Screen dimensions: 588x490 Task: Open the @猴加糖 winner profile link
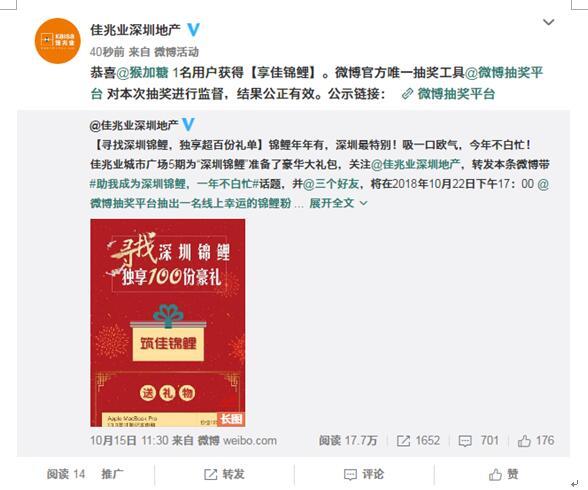142,72
